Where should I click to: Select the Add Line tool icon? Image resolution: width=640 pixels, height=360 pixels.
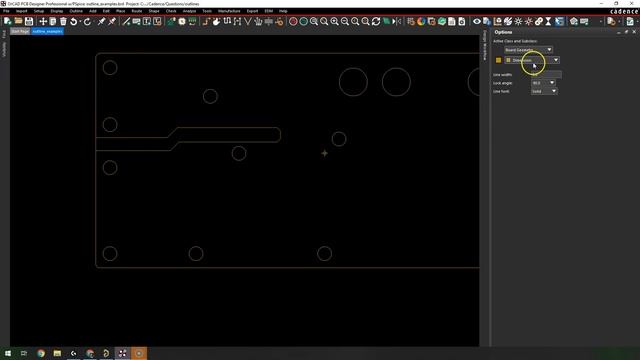click(126, 21)
